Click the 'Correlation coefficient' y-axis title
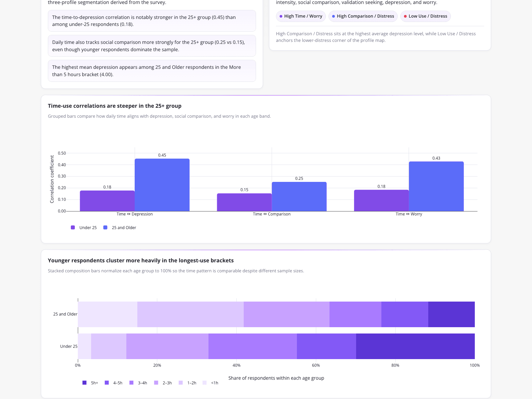 click(52, 179)
